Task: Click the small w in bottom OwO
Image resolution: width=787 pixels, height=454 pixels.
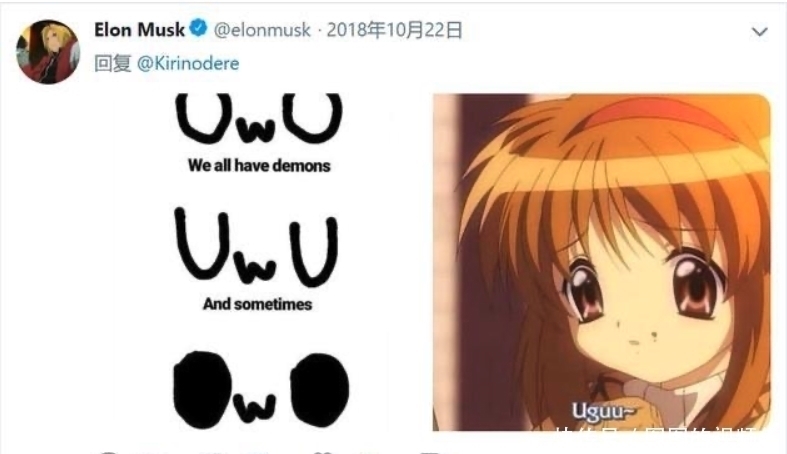Action: (x=254, y=407)
